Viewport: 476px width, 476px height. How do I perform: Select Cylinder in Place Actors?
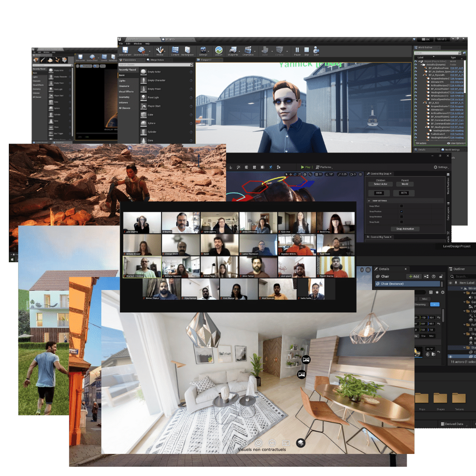tap(167, 132)
